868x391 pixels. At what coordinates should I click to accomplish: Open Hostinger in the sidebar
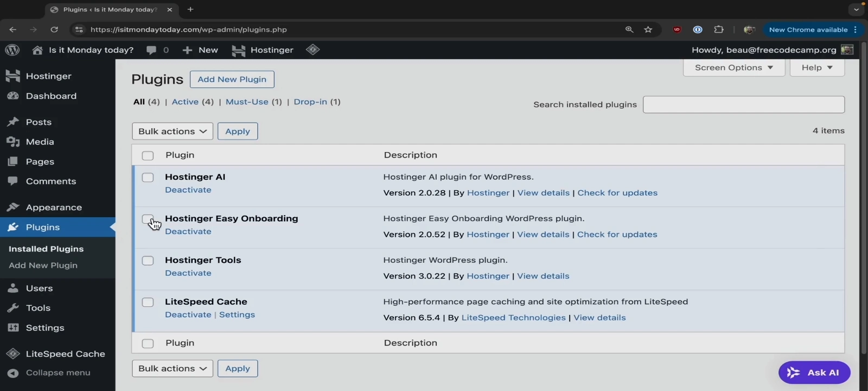pos(58,76)
